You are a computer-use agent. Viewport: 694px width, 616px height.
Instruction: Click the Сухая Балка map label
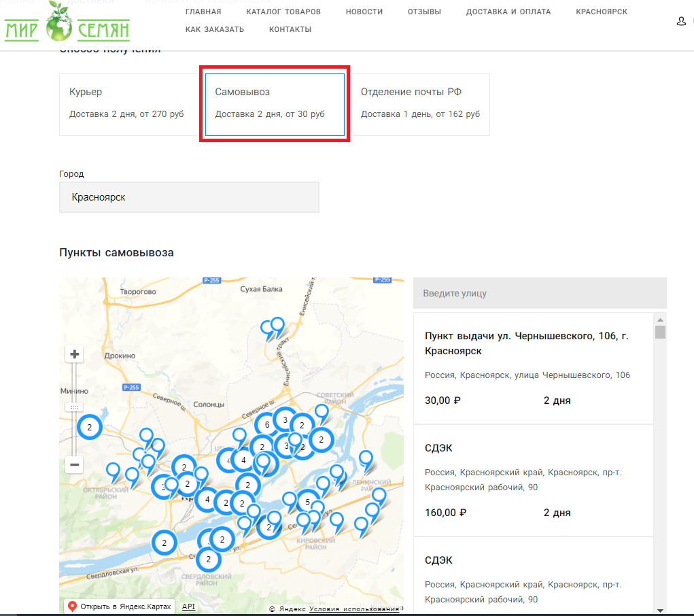click(x=261, y=289)
